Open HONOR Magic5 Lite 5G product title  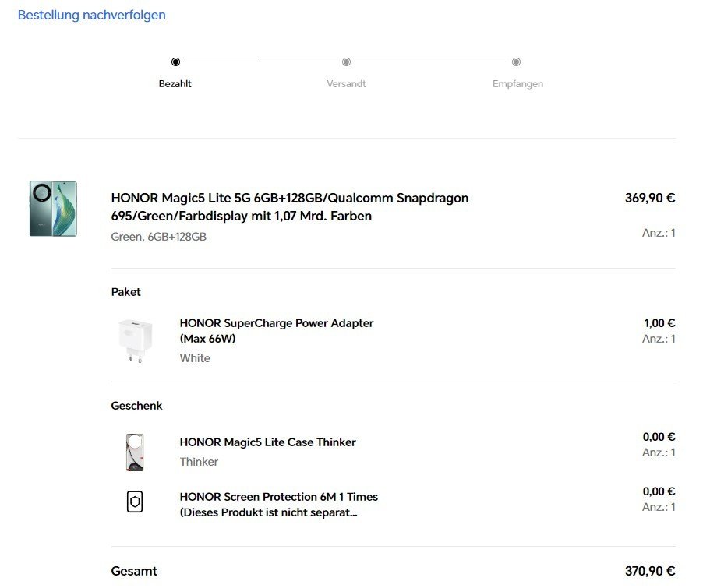[x=289, y=206]
